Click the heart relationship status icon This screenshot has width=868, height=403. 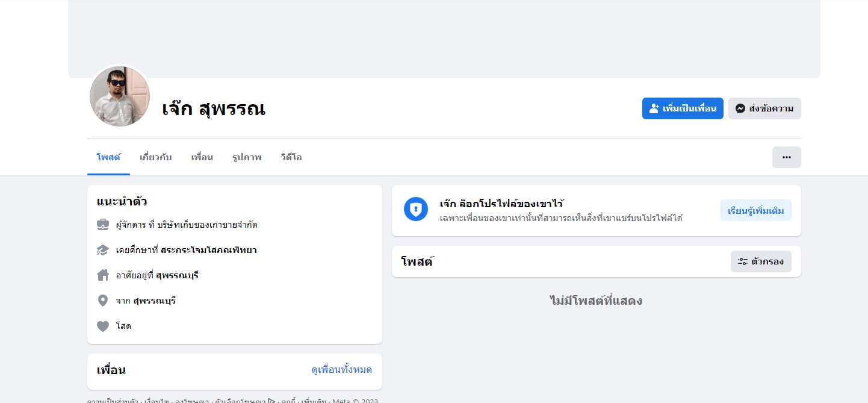(x=103, y=326)
